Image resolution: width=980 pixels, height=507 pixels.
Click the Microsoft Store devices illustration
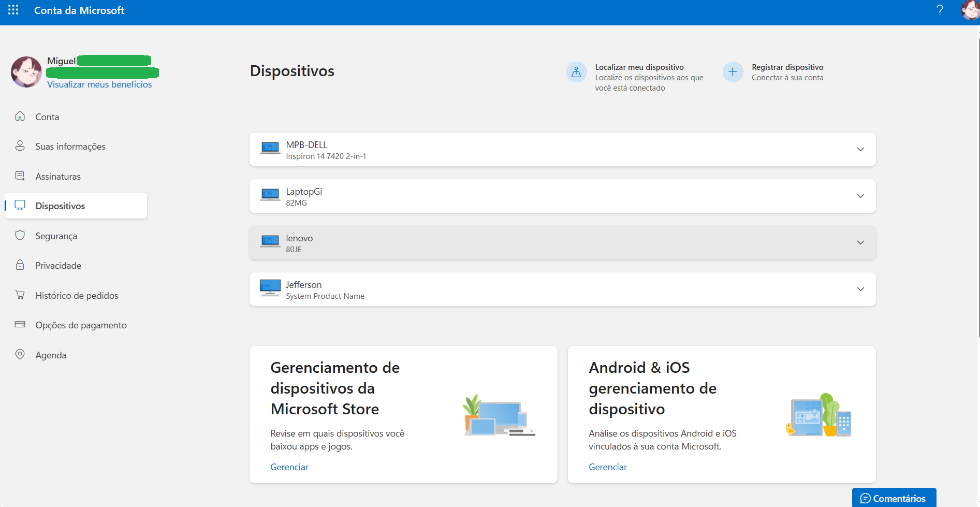(x=499, y=415)
